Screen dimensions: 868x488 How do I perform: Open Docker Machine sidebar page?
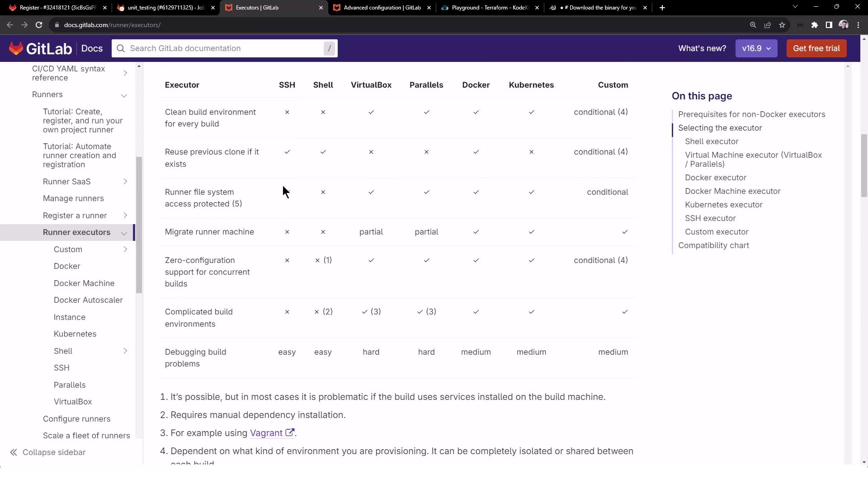pyautogui.click(x=84, y=283)
